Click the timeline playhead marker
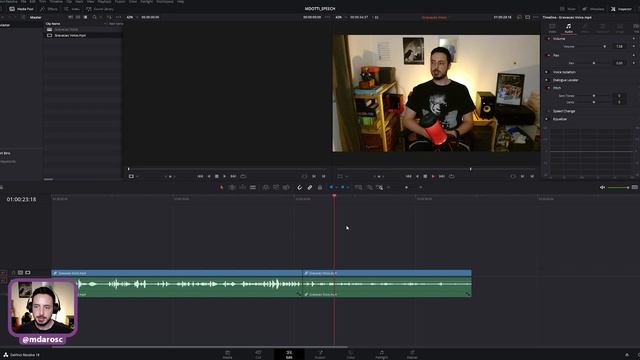This screenshot has height=360, width=640. (x=334, y=196)
